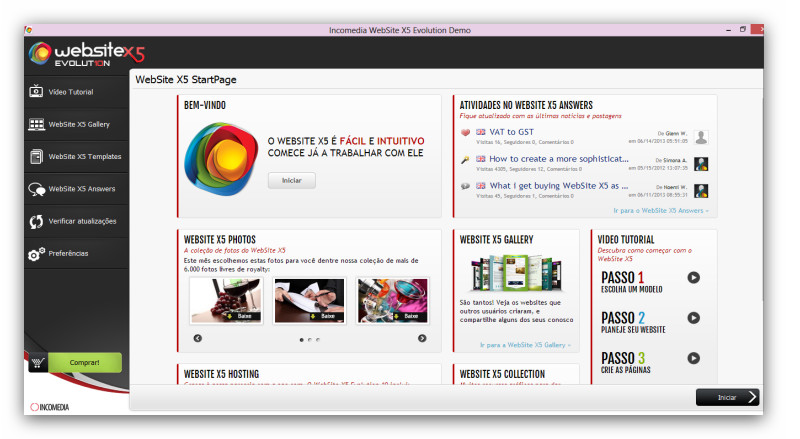800x439 pixels.
Task: Select the third photo carousel dot
Action: (318, 339)
